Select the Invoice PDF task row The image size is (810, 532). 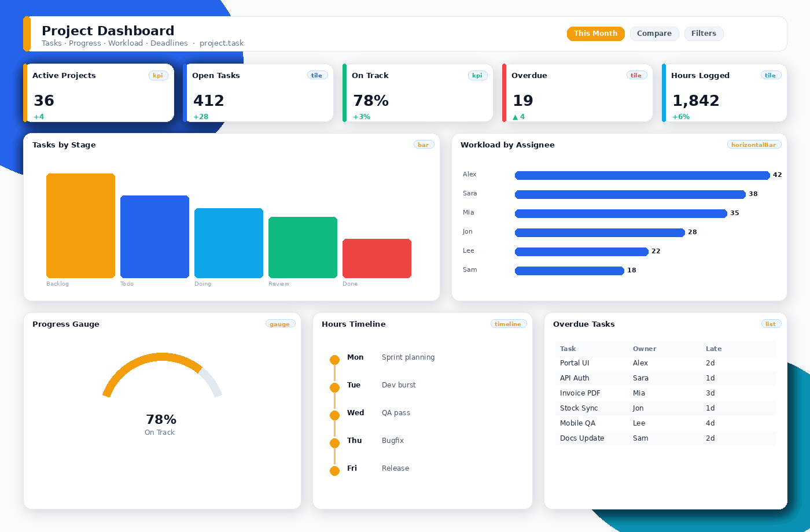pos(665,393)
